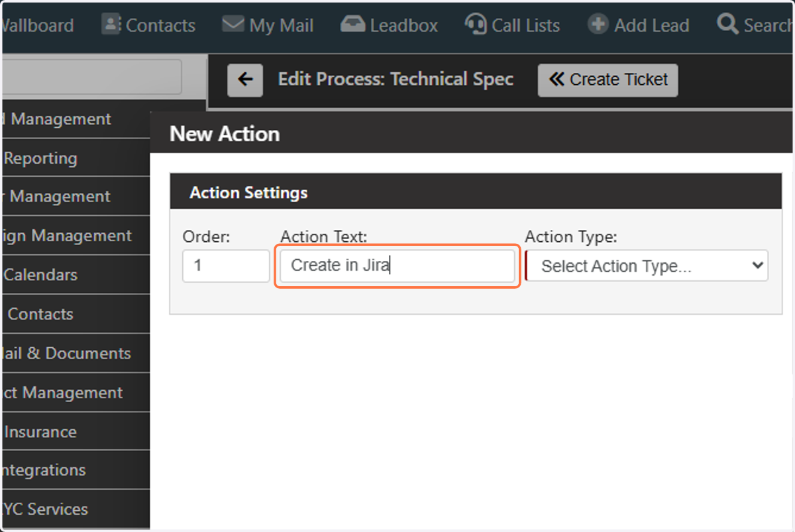This screenshot has width=795, height=532.
Task: Click the Add Lead plus icon
Action: pos(598,25)
